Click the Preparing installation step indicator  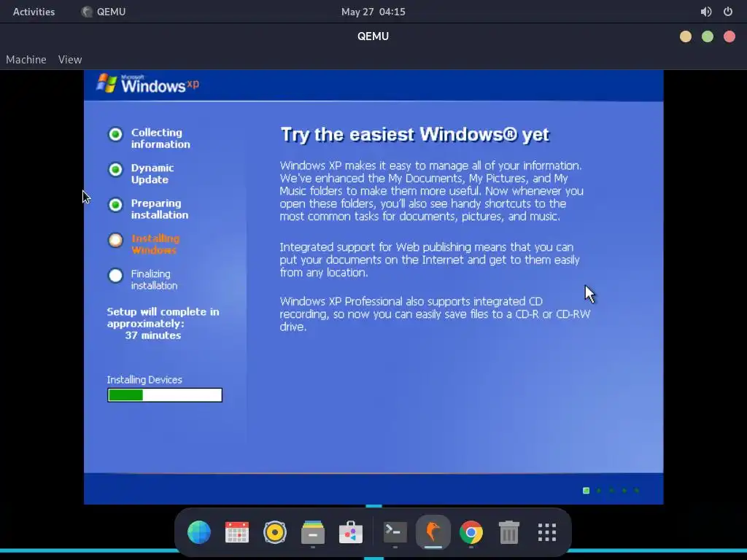coord(115,205)
